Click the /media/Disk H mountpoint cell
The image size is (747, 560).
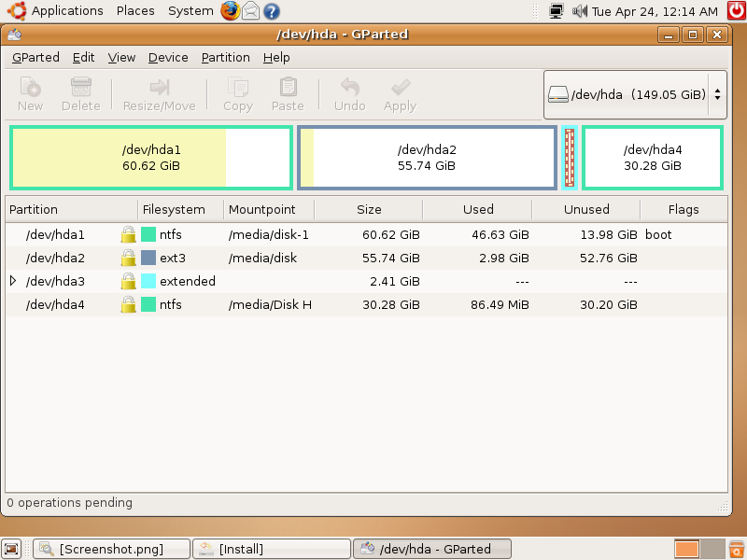[270, 304]
